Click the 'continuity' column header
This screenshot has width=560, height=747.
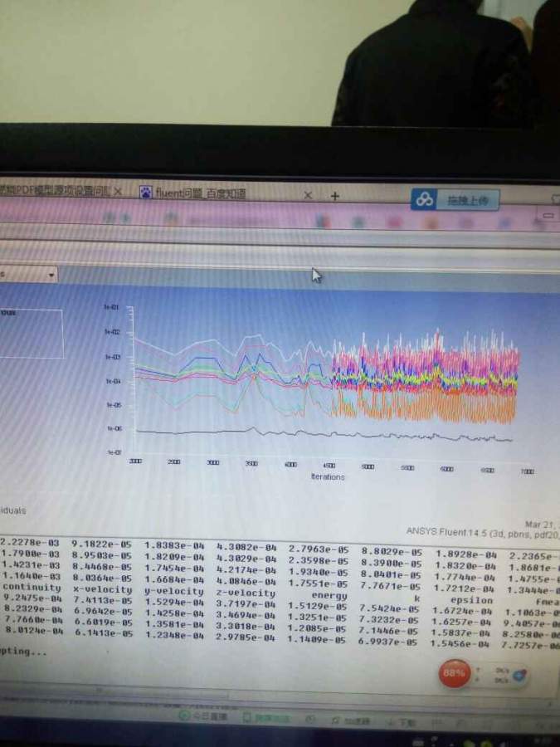(x=32, y=587)
